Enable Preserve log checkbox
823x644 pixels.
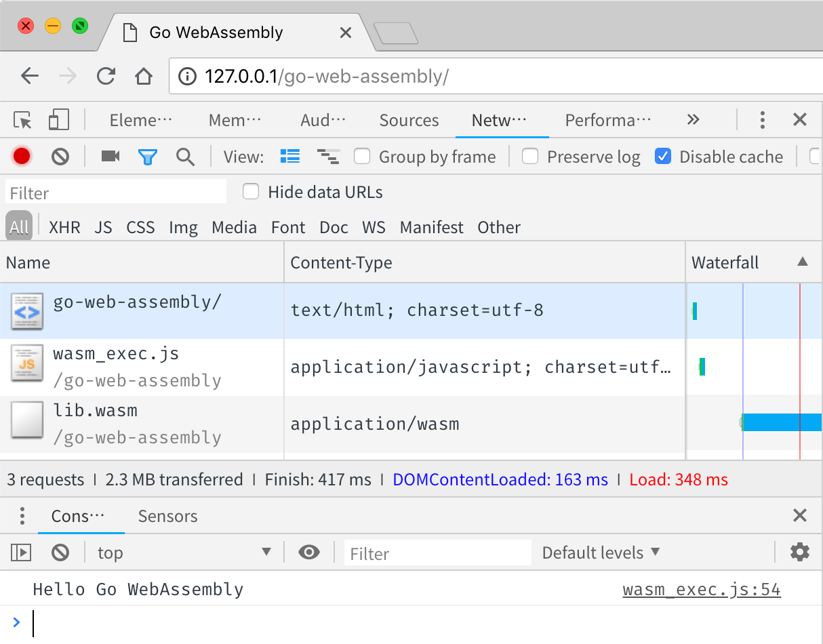click(x=530, y=157)
